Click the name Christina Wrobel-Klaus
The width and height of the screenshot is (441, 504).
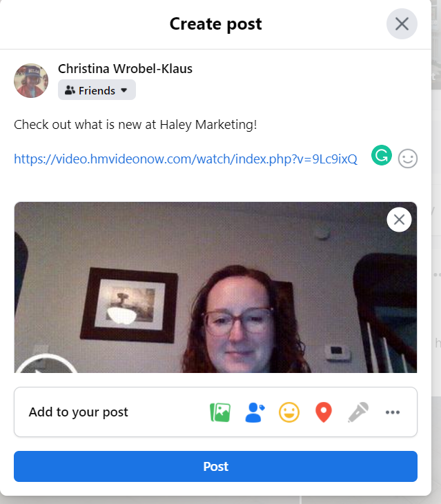click(125, 68)
